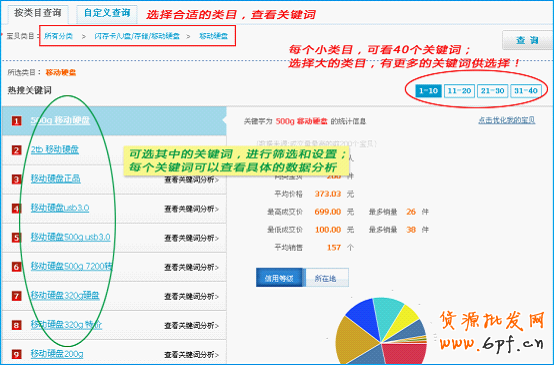Select keyword page 11-20

(459, 91)
